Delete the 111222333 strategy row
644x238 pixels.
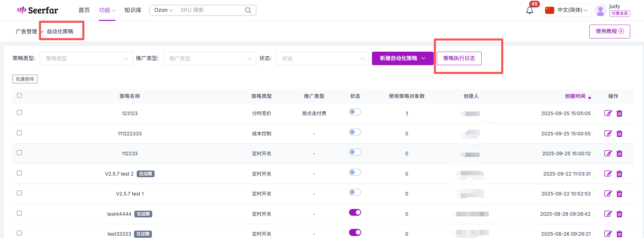(619, 134)
